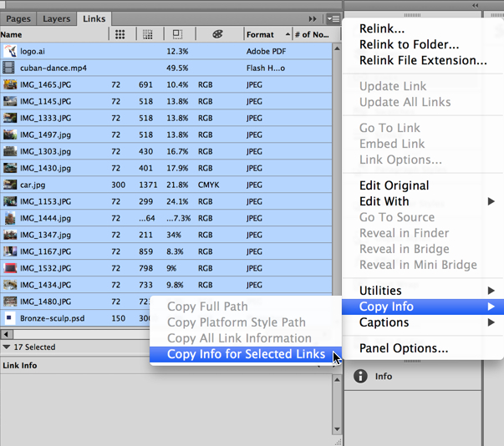Click the double-arrow expand panels icon
The image size is (504, 446).
[x=313, y=19]
